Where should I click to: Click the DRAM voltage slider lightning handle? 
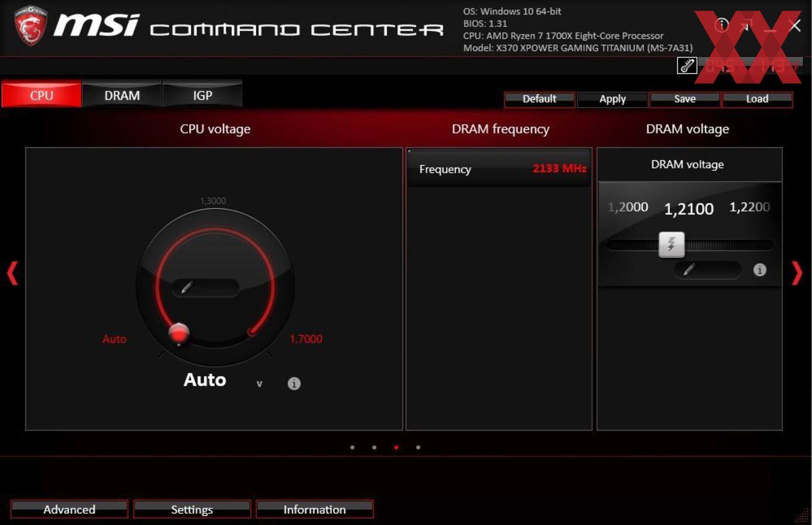click(672, 244)
